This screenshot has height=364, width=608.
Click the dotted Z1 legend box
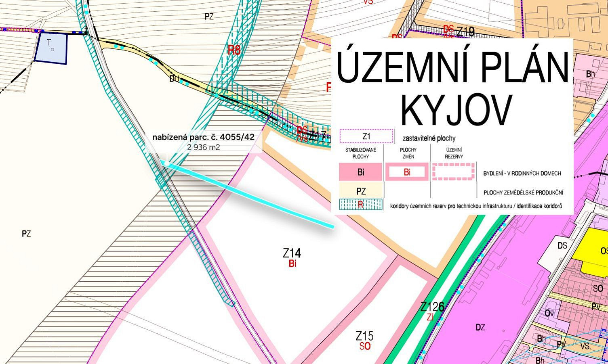click(366, 136)
